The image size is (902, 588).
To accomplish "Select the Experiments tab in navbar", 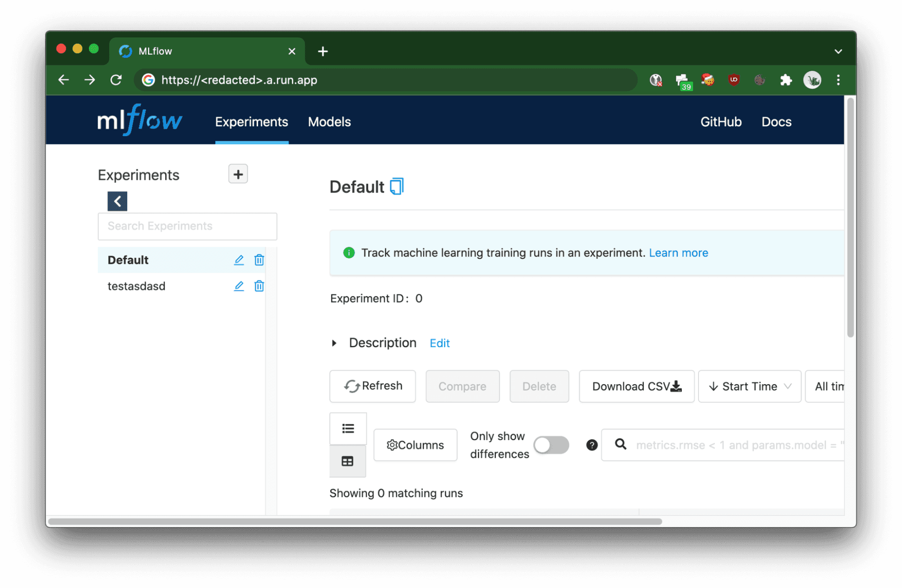I will pos(252,122).
